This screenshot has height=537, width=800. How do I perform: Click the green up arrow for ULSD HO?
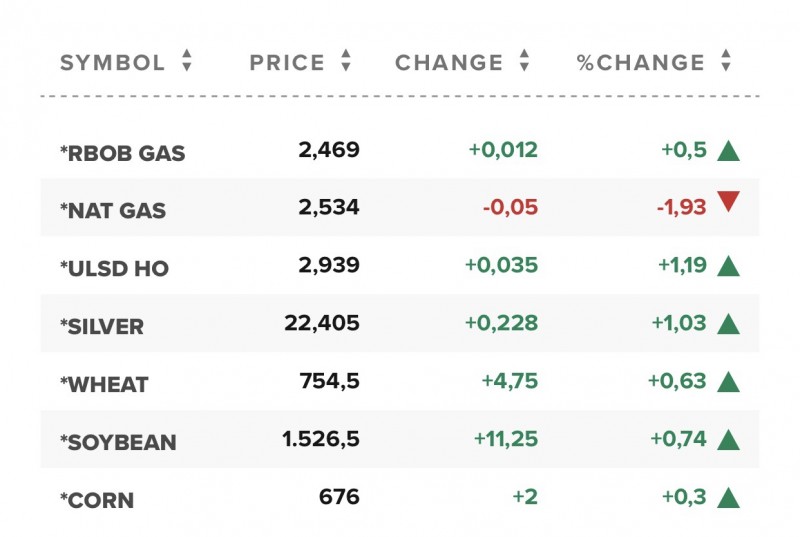point(728,266)
